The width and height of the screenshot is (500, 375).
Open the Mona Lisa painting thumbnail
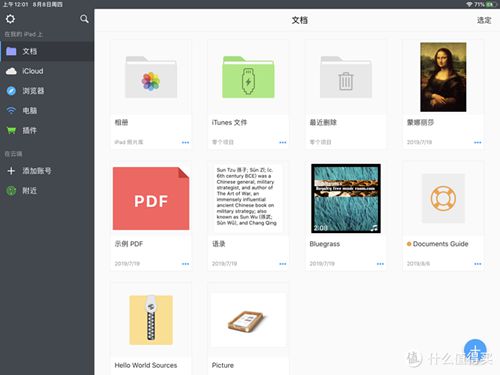pos(443,77)
